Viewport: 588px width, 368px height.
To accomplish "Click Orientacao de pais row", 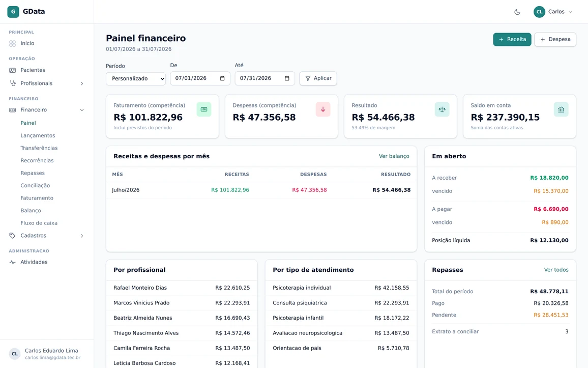I will pos(341,348).
